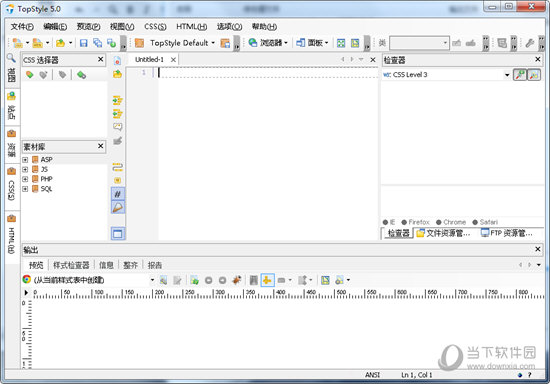The width and height of the screenshot is (550, 384).
Task: Click the Chrome icon in output preview
Action: 27,279
